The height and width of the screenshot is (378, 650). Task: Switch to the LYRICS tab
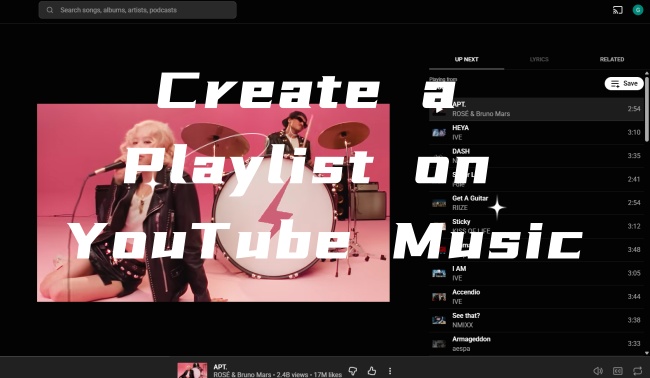[539, 59]
